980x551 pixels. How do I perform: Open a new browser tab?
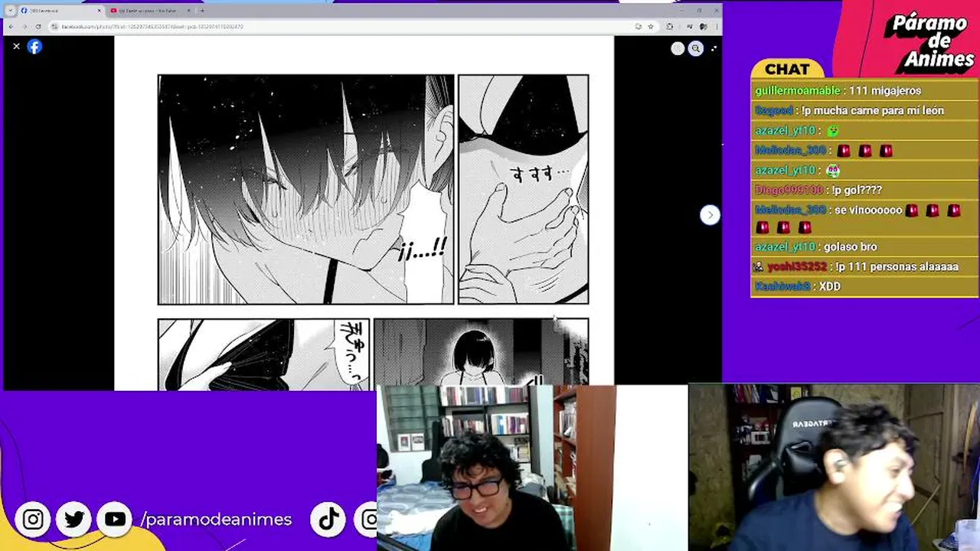[x=201, y=11]
